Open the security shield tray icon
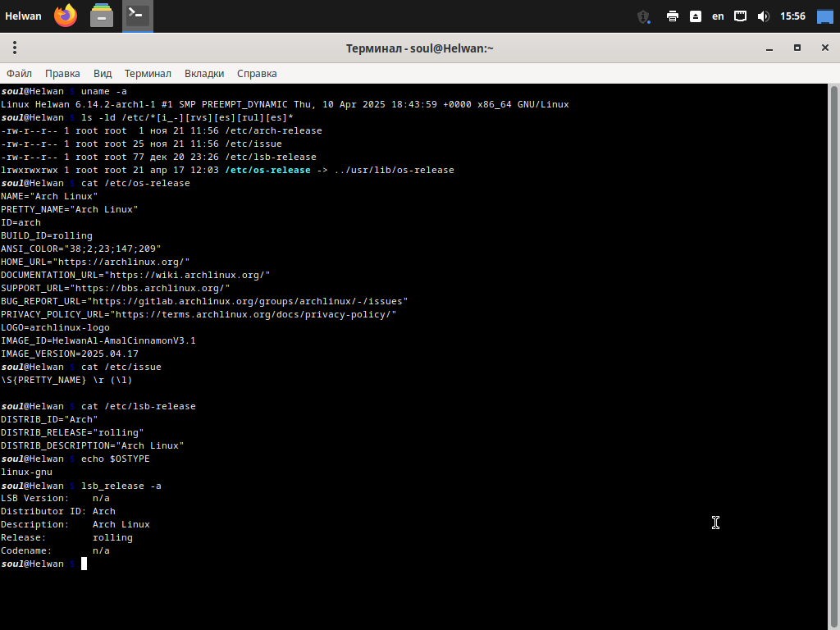840x630 pixels. click(643, 16)
